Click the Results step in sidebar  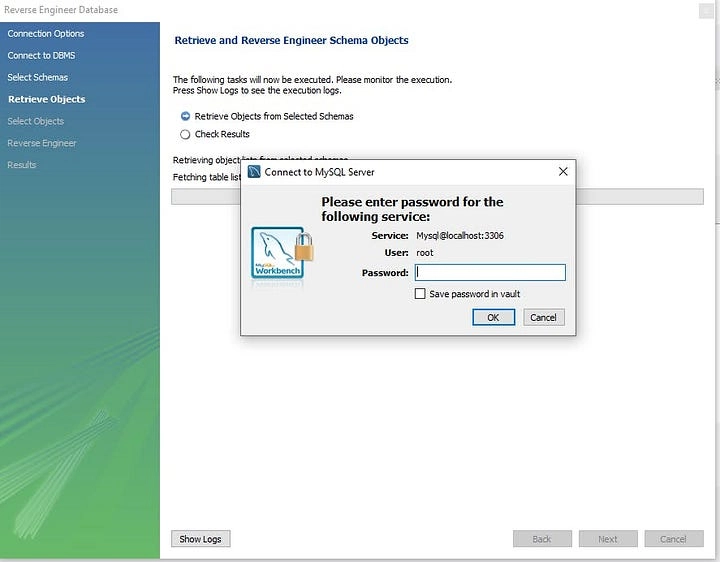click(22, 165)
